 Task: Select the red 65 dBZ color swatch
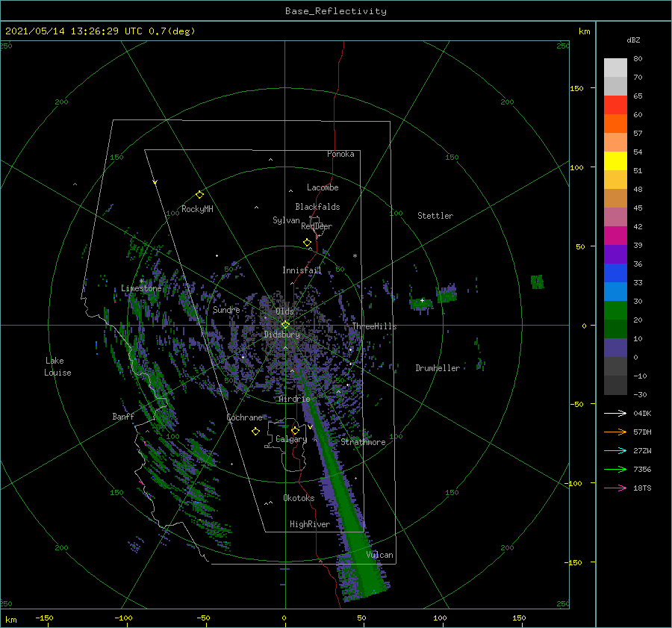[615, 105]
